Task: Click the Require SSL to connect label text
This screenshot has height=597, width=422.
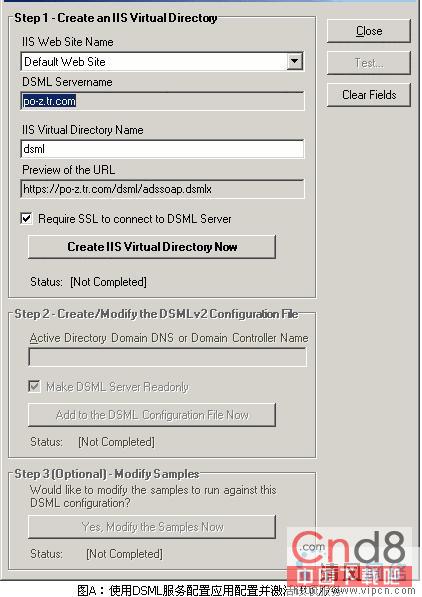Action: pyautogui.click(x=135, y=219)
